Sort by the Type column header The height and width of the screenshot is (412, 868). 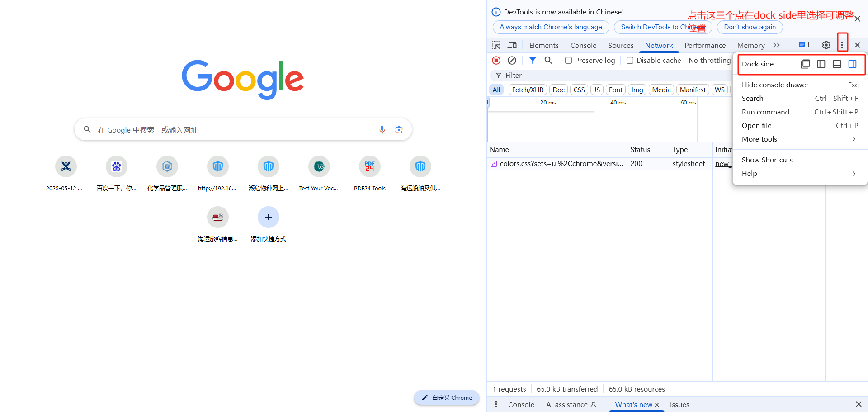pyautogui.click(x=691, y=149)
